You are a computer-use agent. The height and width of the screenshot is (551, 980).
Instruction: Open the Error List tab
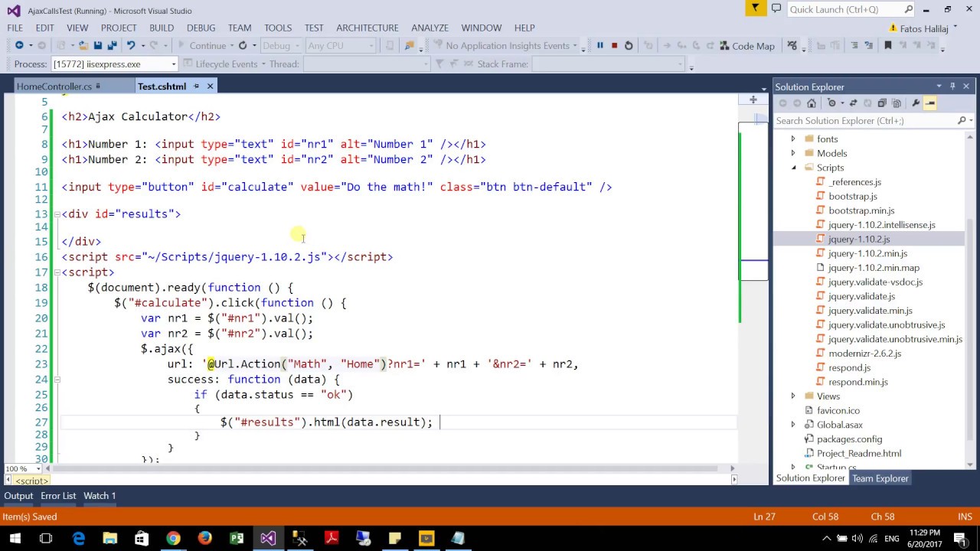[58, 496]
